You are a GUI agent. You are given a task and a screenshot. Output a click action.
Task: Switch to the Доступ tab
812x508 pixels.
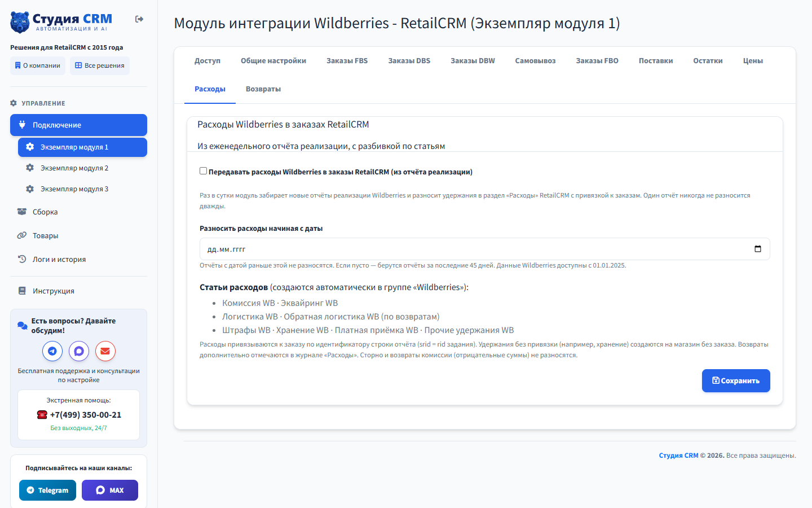tap(208, 61)
